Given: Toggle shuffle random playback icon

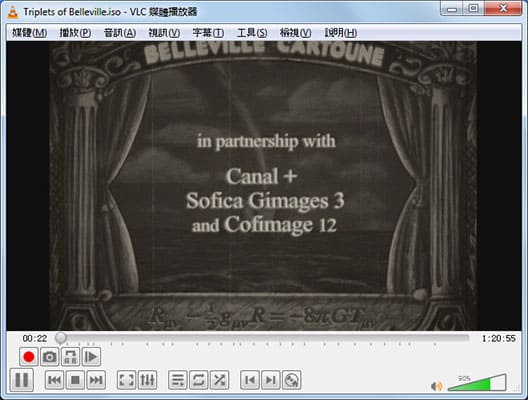Looking at the screenshot, I should [219, 380].
